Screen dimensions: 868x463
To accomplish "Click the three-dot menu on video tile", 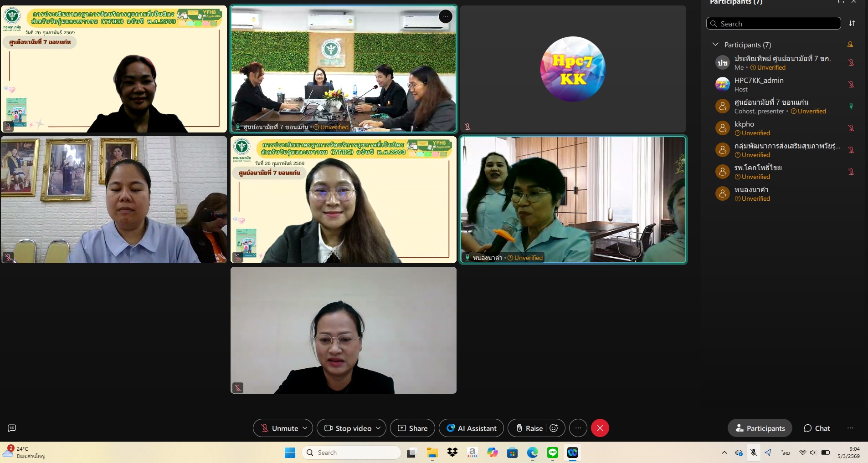I will coord(445,17).
